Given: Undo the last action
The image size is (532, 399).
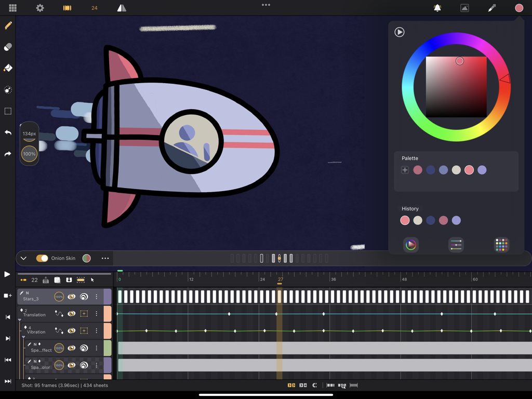Looking at the screenshot, I should pyautogui.click(x=8, y=132).
